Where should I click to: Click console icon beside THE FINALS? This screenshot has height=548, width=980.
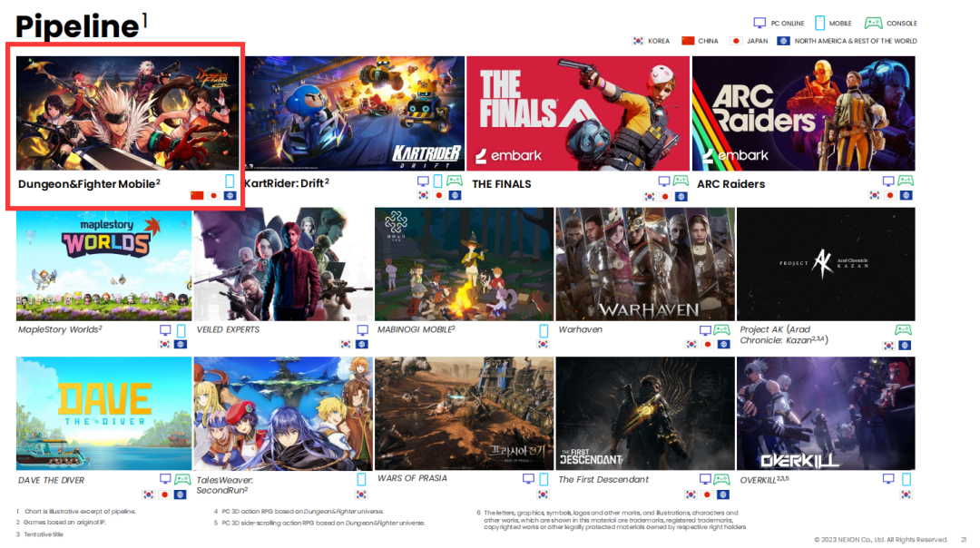pos(681,181)
